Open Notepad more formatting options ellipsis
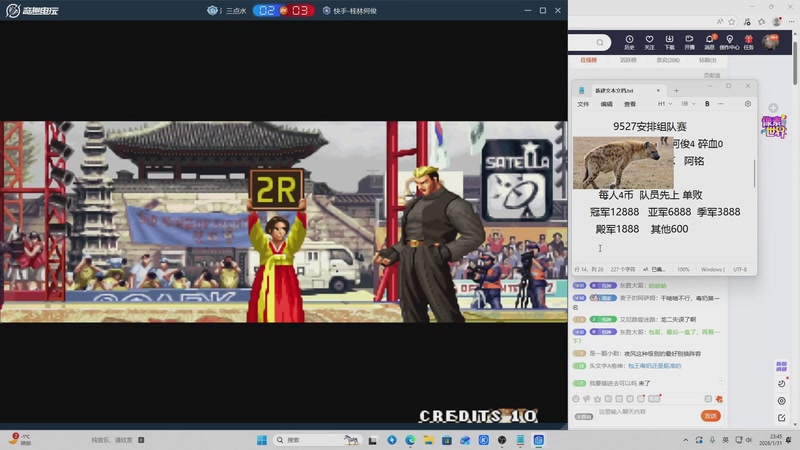800x450 pixels. (x=720, y=104)
